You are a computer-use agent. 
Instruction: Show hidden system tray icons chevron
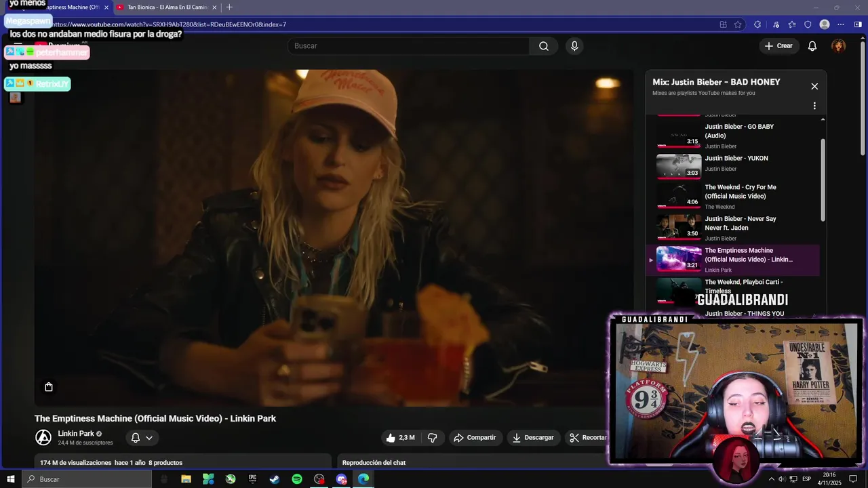771,479
